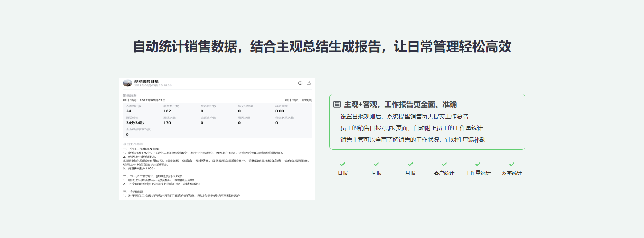Click the clock history icon in report header

point(300,83)
